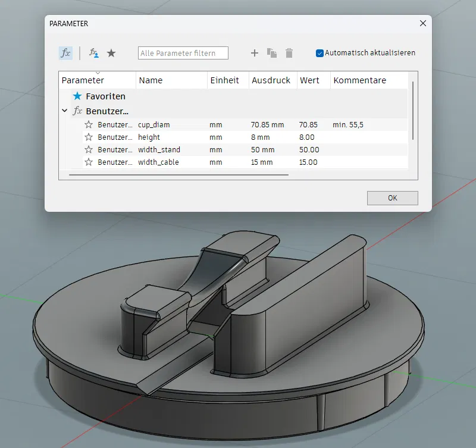476x448 pixels.
Task: Select the Favoriten group row
Action: pyautogui.click(x=233, y=96)
